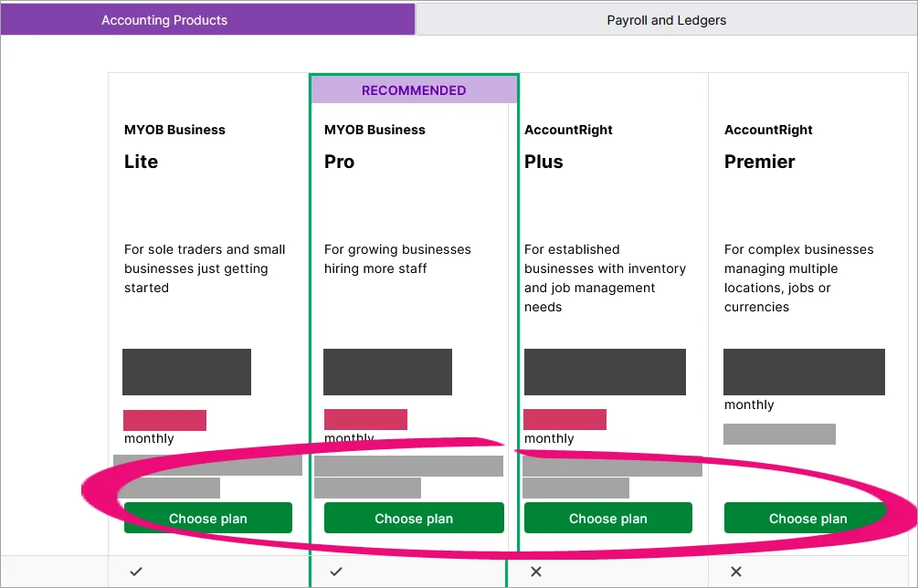Click 'AccountRight' label above Plus
The height and width of the screenshot is (588, 918).
coord(568,130)
